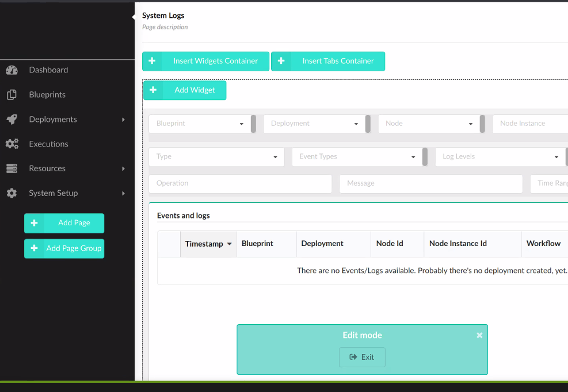The width and height of the screenshot is (568, 392).
Task: Grab handle beside the Deployment filter
Action: click(x=368, y=124)
